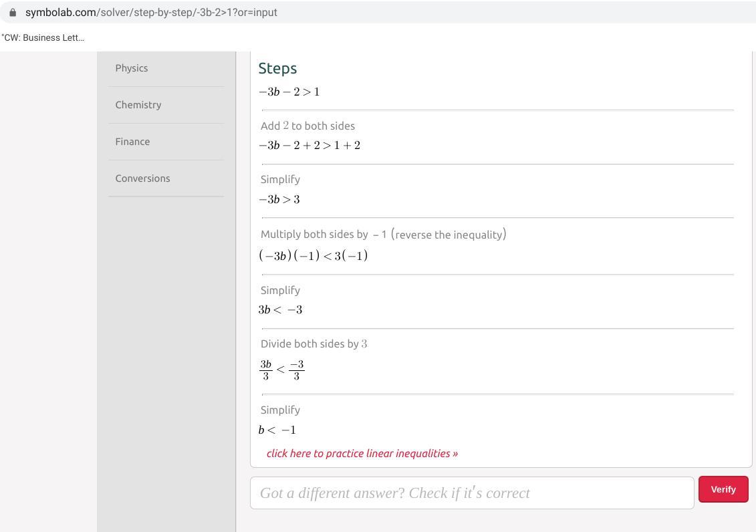
Task: Click the lock icon in the address bar
Action: point(13,13)
